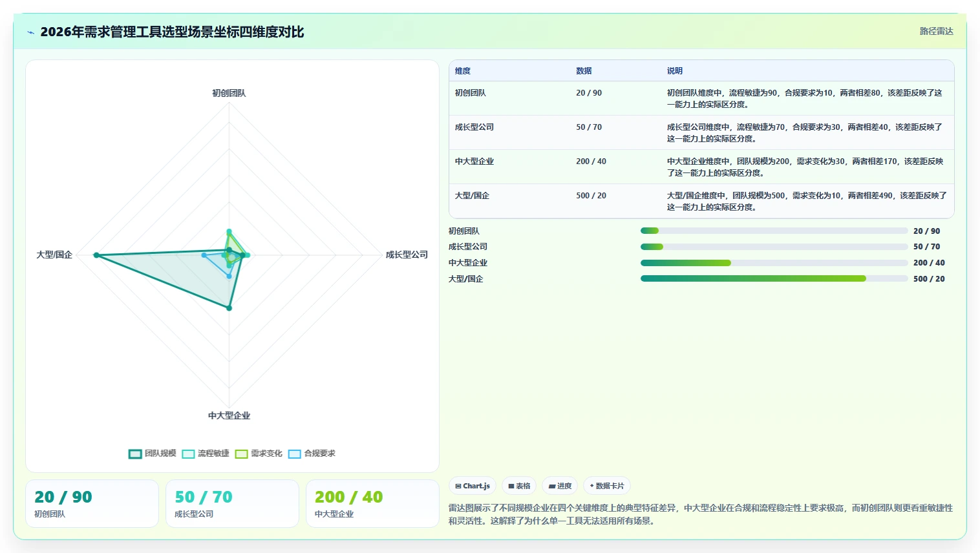
Task: Click the 中大型企业 radar axis label
Action: (x=229, y=415)
